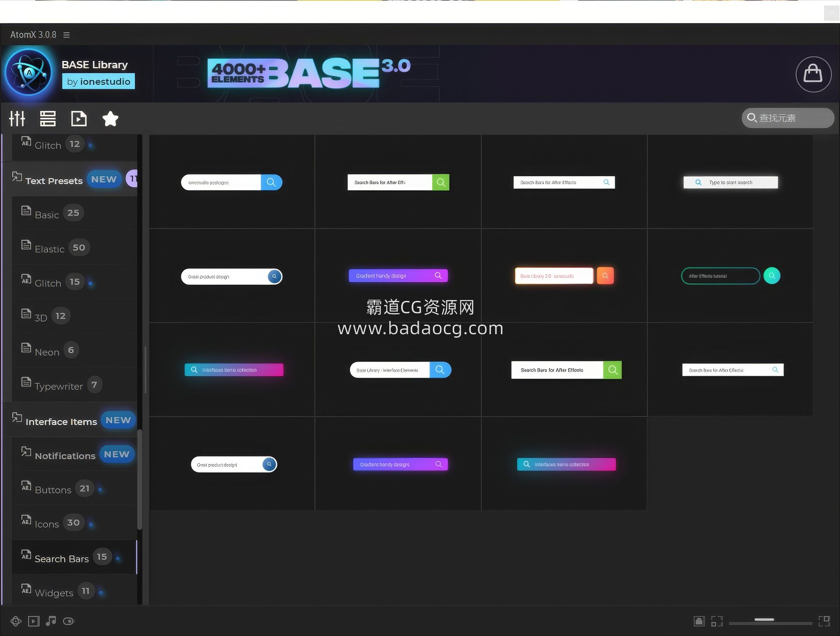Open the Icons 30 category
Screen dimensions: 840x636
[74, 523]
